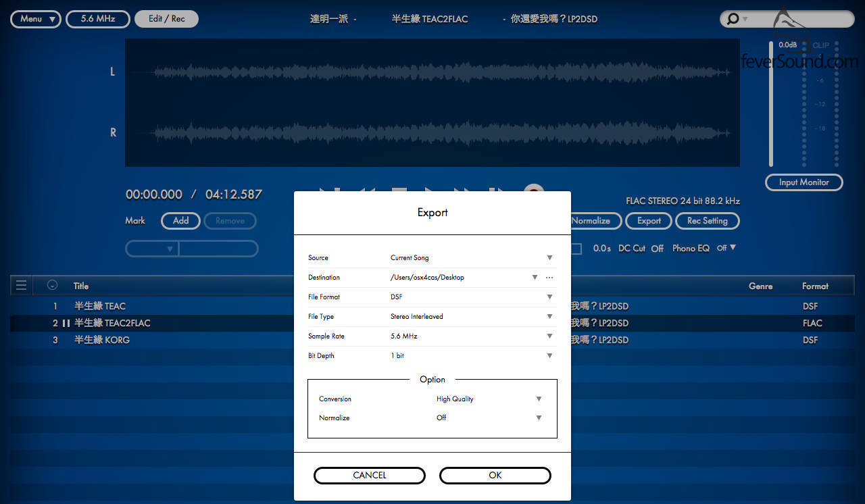Click the Remove mark button
This screenshot has height=504, width=865.
coord(230,221)
